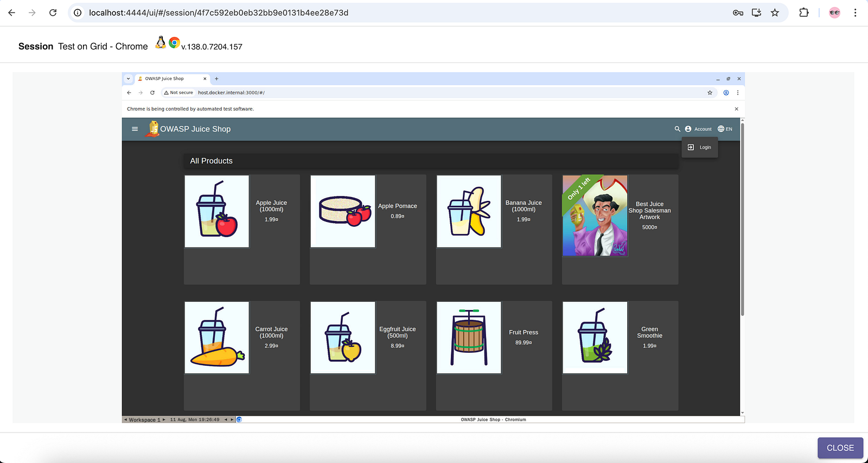868x463 pixels.
Task: Click the 5000¤ artwork price
Action: point(649,227)
